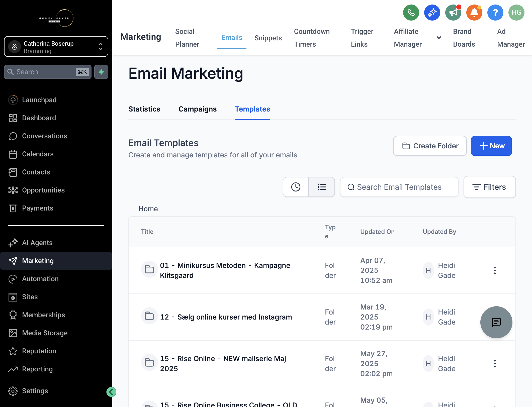Click the green lightning quick actions button
532x407 pixels.
tap(101, 72)
